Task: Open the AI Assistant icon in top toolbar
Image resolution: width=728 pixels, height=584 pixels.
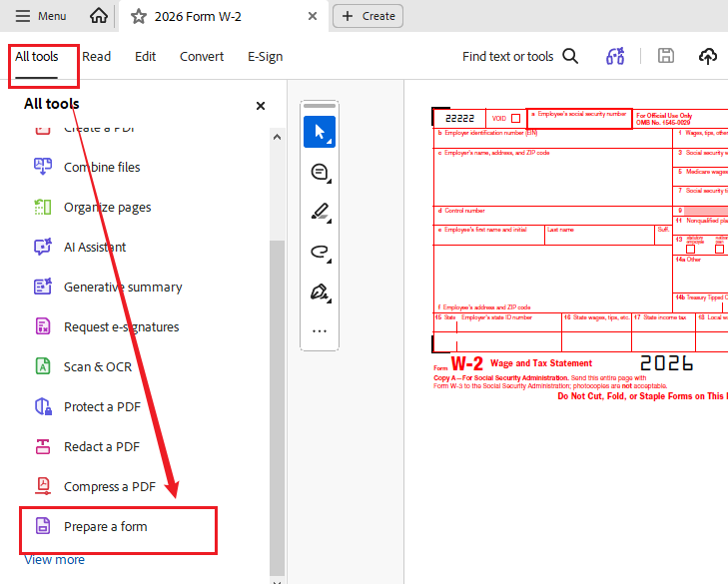Action: [615, 56]
